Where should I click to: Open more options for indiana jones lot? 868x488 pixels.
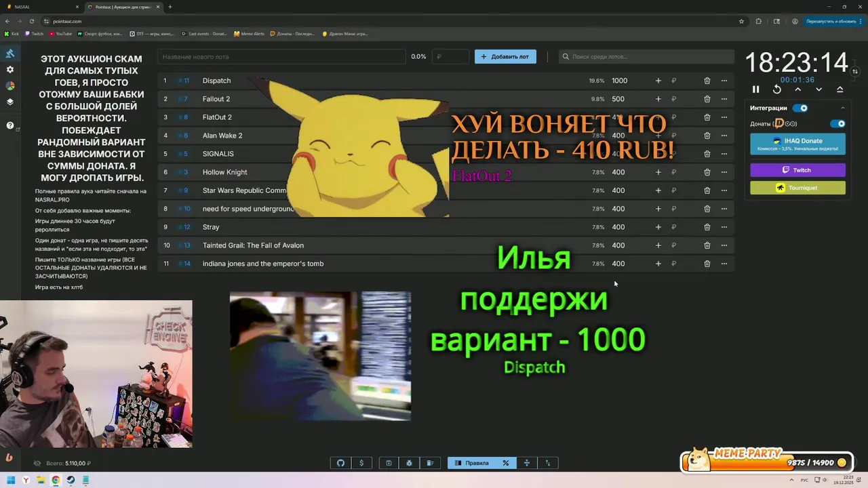pyautogui.click(x=724, y=264)
